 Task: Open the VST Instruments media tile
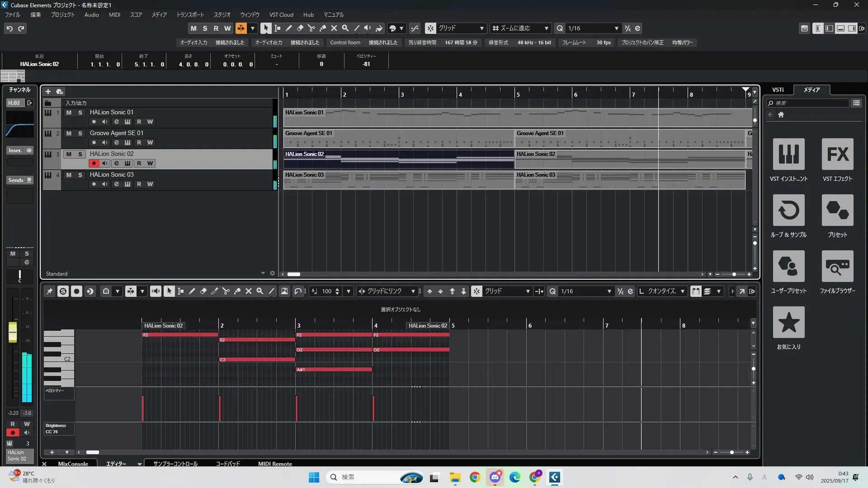(788, 155)
